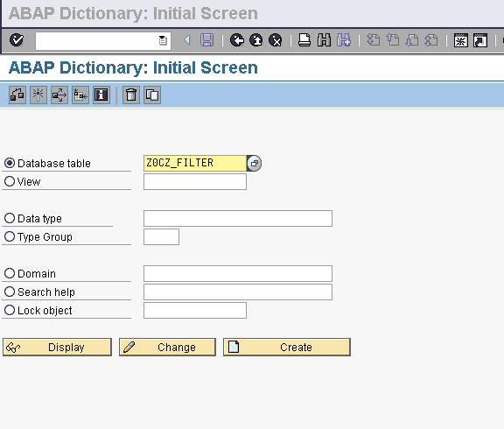This screenshot has width=504, height=429.
Task: Click the Find binoculars icon
Action: (324, 40)
